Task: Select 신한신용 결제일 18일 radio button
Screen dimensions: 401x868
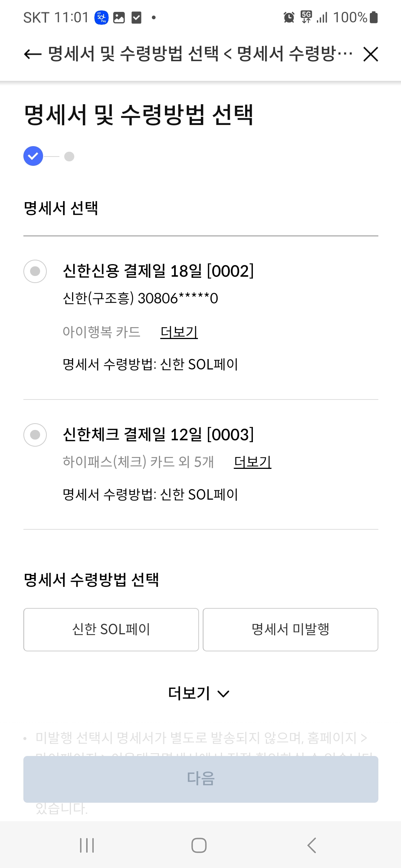Action: [35, 271]
